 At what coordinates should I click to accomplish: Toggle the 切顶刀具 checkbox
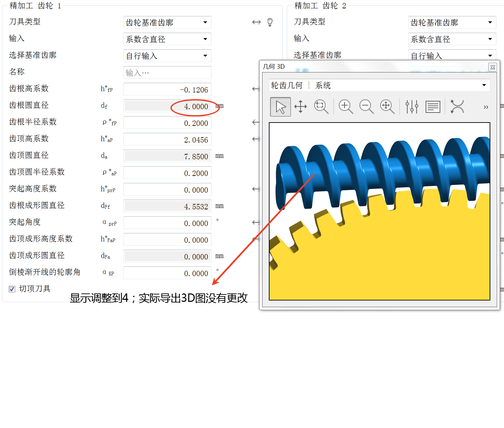[x=12, y=289]
